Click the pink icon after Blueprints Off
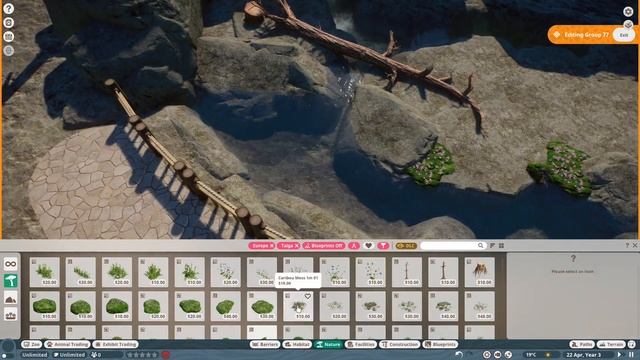The image size is (640, 360). tap(354, 246)
